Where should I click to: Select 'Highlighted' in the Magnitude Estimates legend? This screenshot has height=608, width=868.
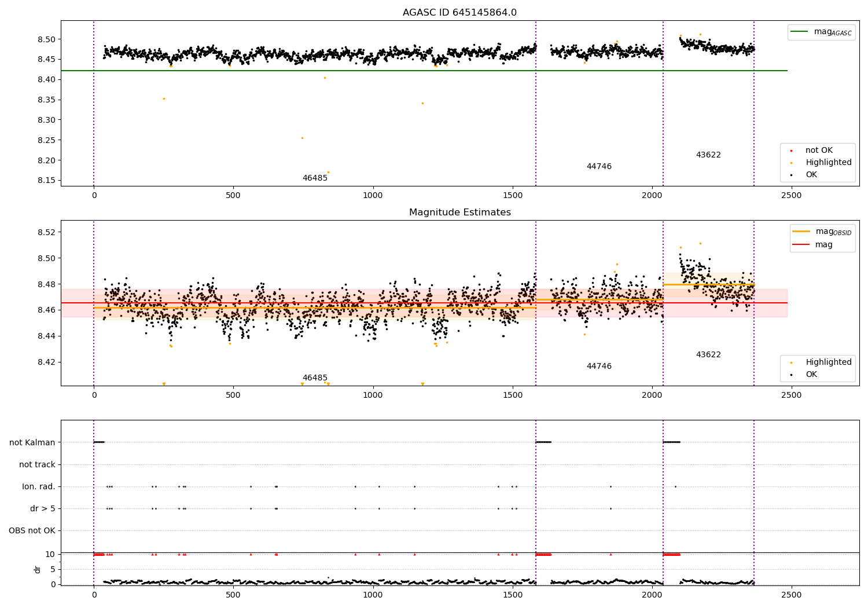coord(829,362)
